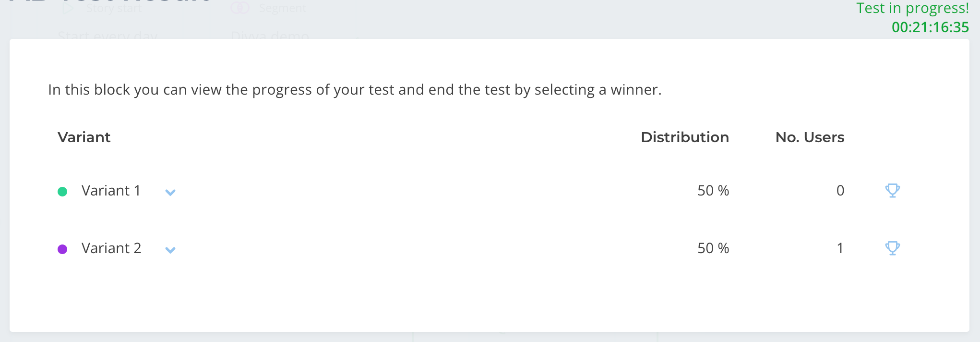
Task: Click the 50 % distribution for Variant 1
Action: 713,191
